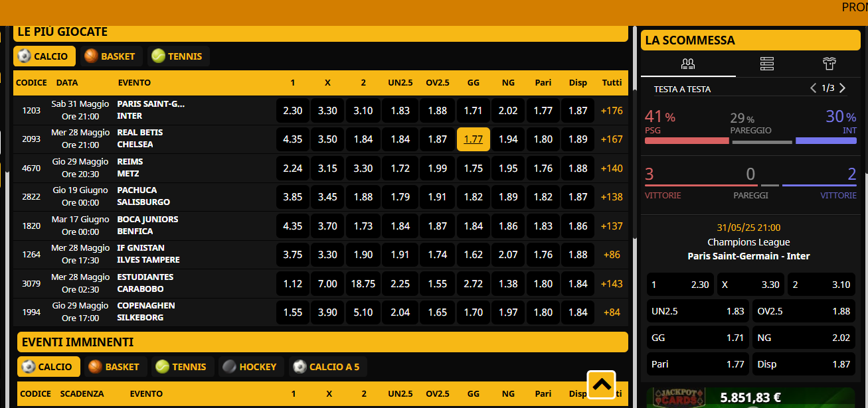Select the Calcio tab in Eventi Imminenti
This screenshot has width=868, height=408.
[x=48, y=367]
